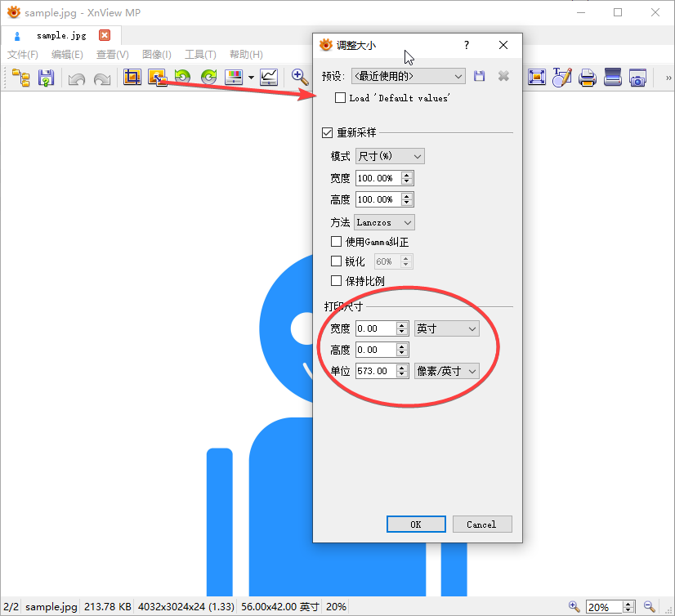Open the 编辑(E) menu
Viewport: 675px width, 616px height.
67,55
